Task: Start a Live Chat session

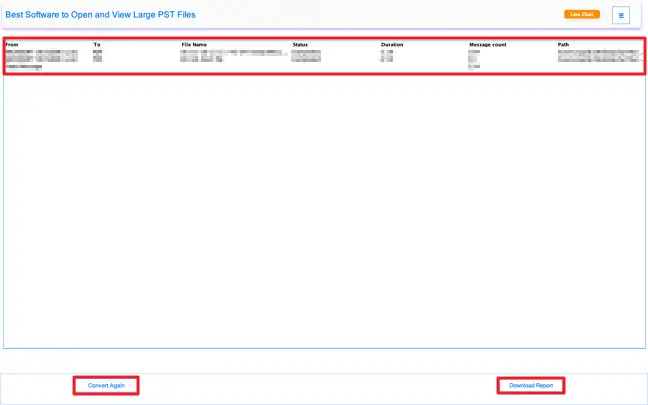Action: (581, 15)
